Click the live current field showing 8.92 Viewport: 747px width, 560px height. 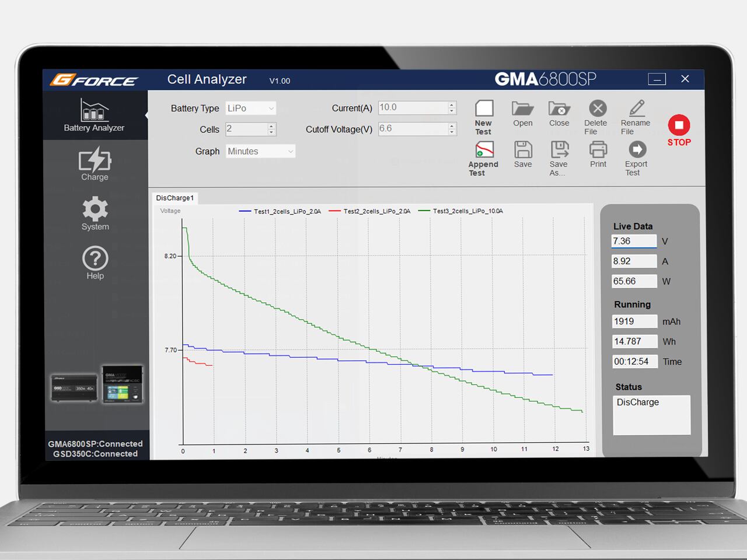coord(634,261)
